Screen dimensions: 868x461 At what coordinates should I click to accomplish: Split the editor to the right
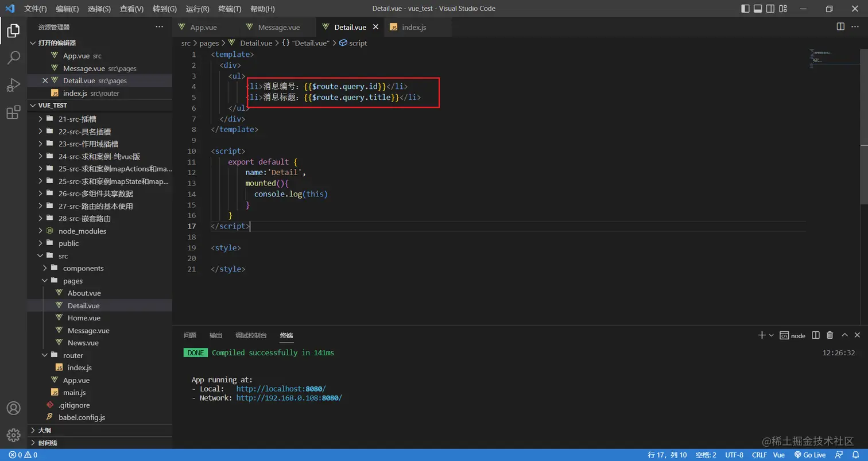click(840, 26)
